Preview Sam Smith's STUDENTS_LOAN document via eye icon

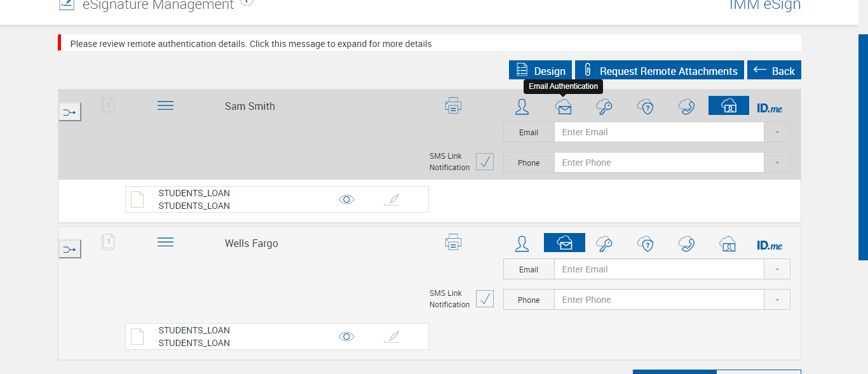click(346, 199)
